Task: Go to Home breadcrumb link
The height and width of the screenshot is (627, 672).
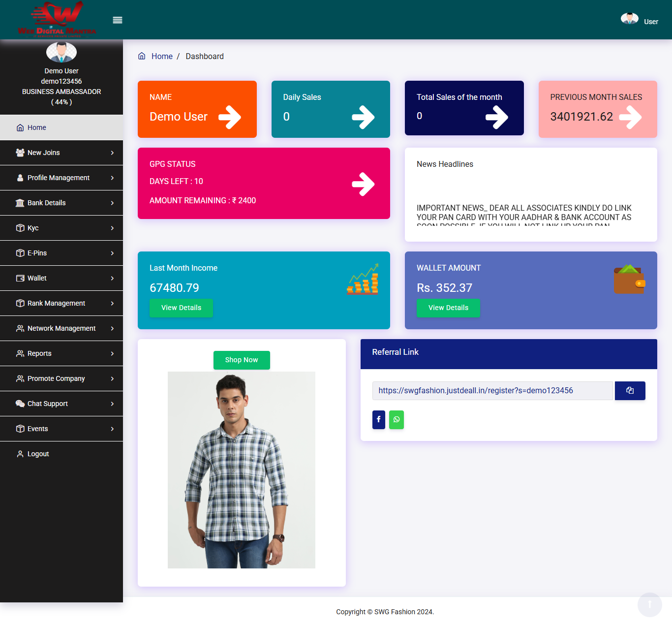Action: tap(162, 57)
